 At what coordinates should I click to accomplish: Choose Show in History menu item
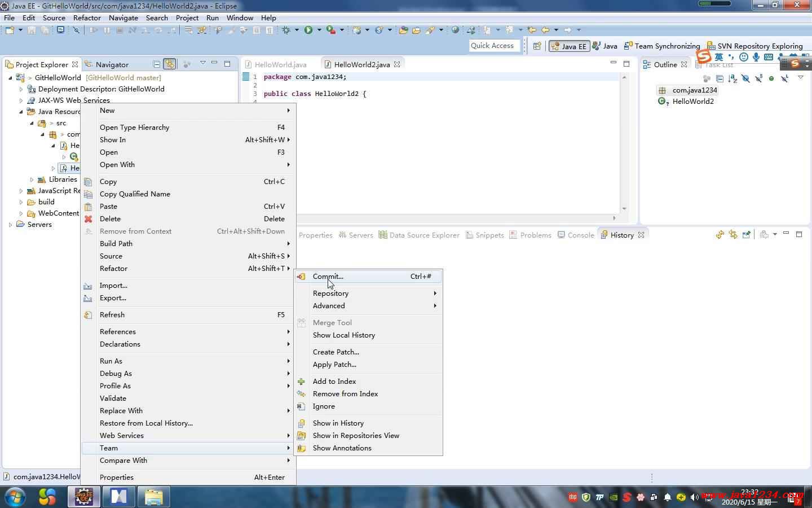[368, 423]
